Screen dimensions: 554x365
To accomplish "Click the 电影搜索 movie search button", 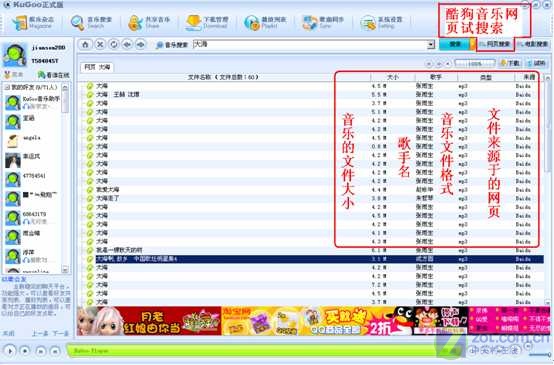I will tap(534, 45).
